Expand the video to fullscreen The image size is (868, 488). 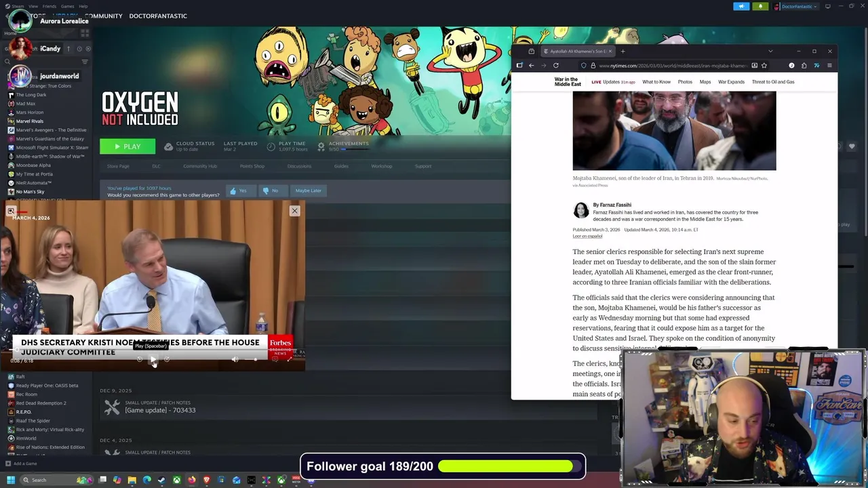point(290,359)
